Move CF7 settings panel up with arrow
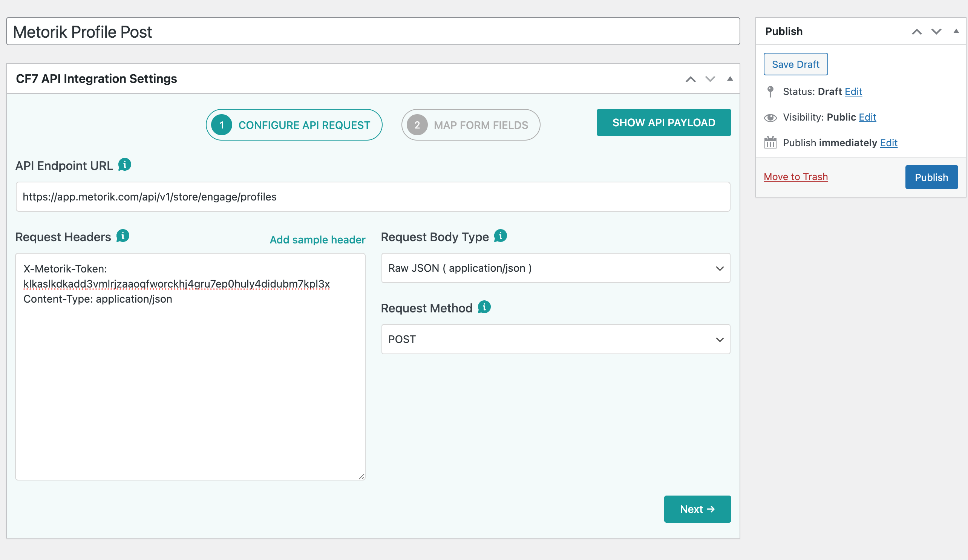This screenshot has width=968, height=560. pos(690,79)
